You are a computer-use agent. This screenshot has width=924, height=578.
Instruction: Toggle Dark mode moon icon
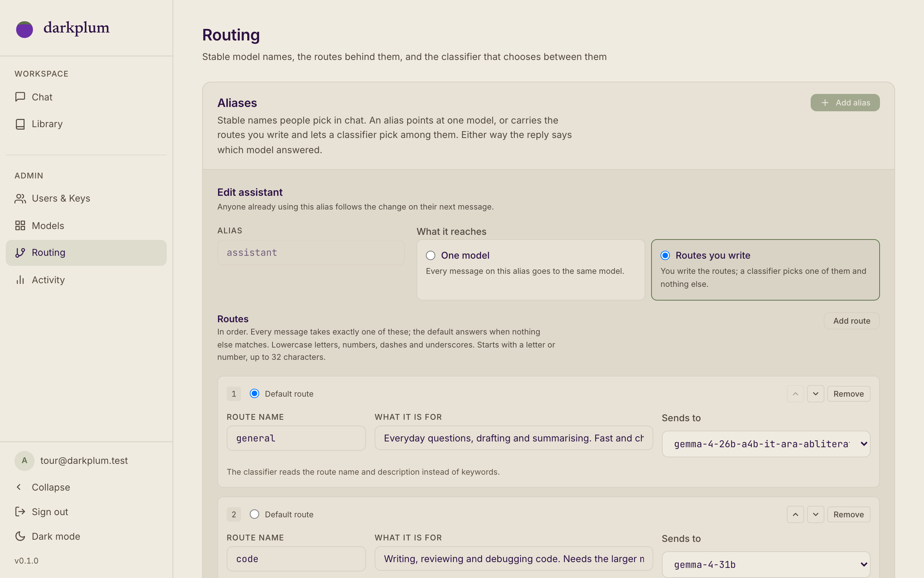point(20,536)
